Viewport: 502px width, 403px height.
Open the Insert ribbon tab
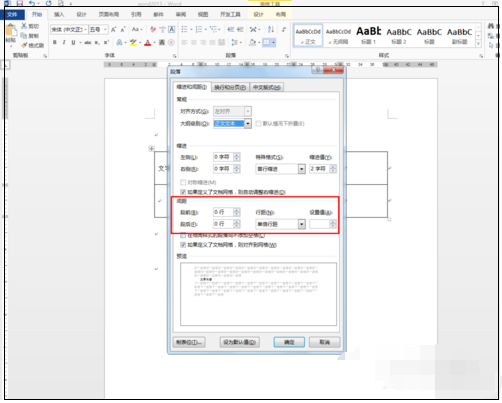[59, 14]
